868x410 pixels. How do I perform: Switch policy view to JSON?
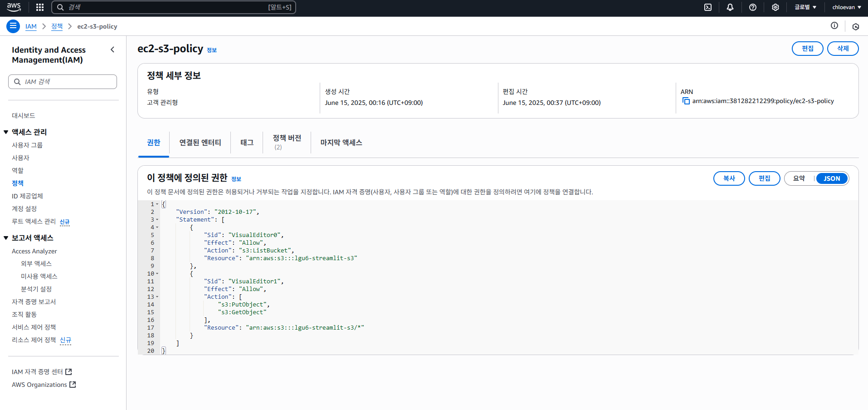(832, 178)
